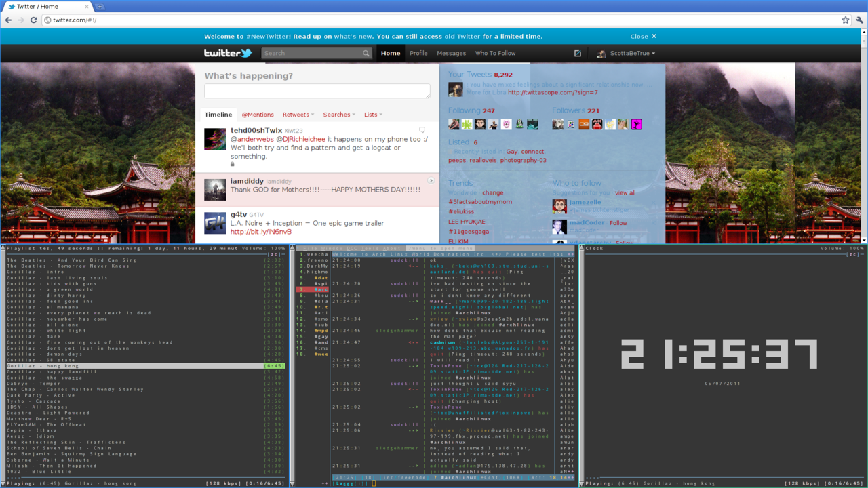Expand the Lists dropdown tab
The image size is (868, 488).
click(373, 115)
